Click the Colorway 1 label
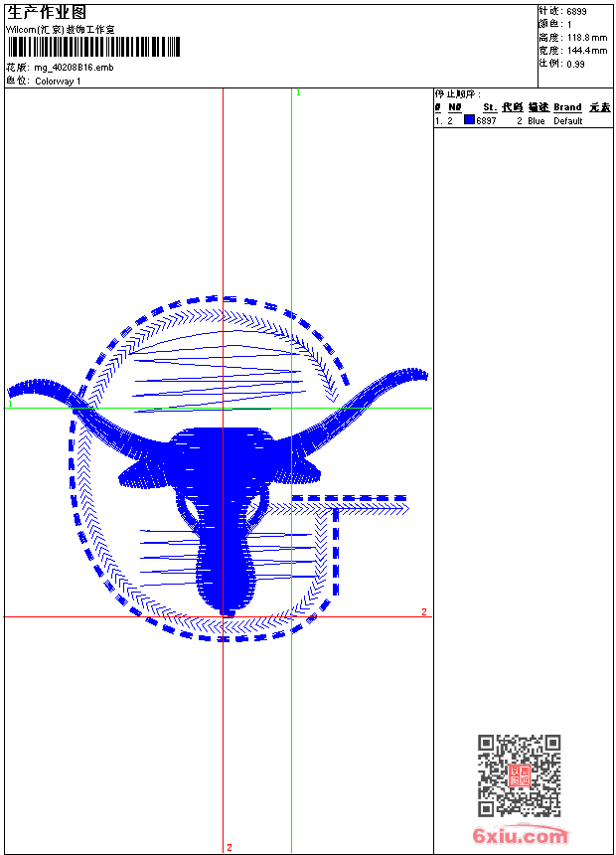 tap(58, 82)
